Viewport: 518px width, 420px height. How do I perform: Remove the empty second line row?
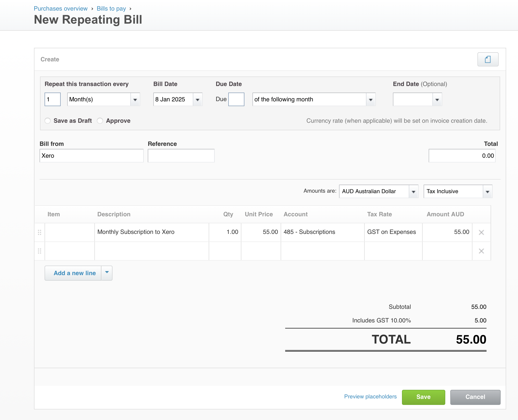pyautogui.click(x=481, y=251)
